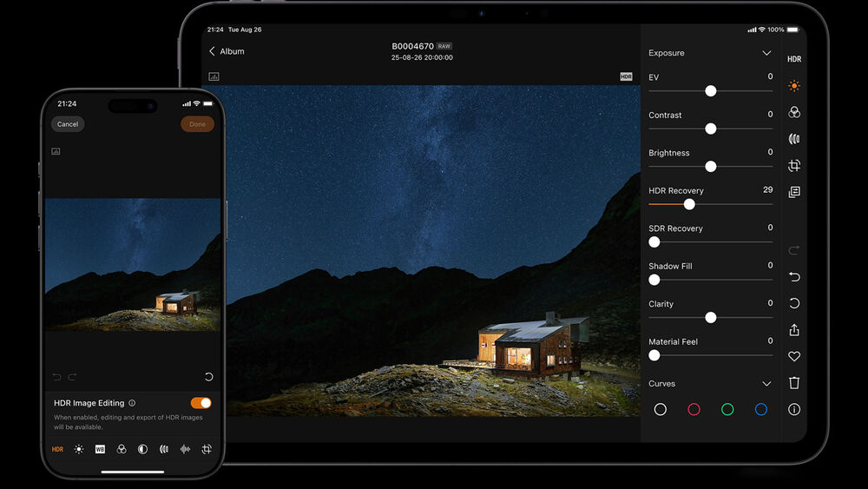Select the WB white balance tool on phone
868x489 pixels.
tap(100, 449)
